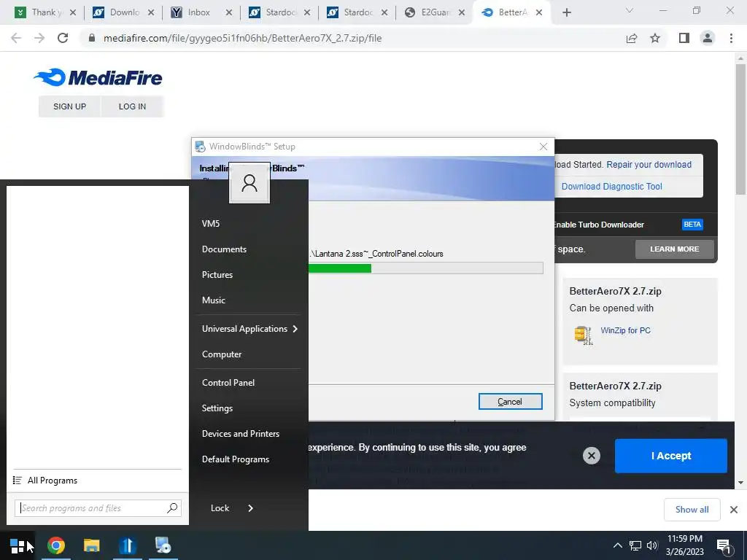Screen dimensions: 747x560
Task: Open Computer from the Start menu
Action: tap(222, 354)
